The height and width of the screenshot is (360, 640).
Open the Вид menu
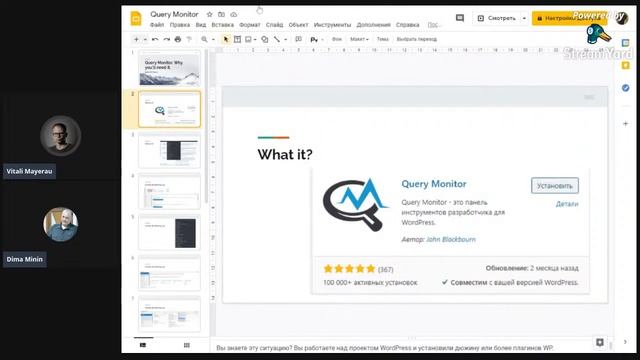point(200,25)
